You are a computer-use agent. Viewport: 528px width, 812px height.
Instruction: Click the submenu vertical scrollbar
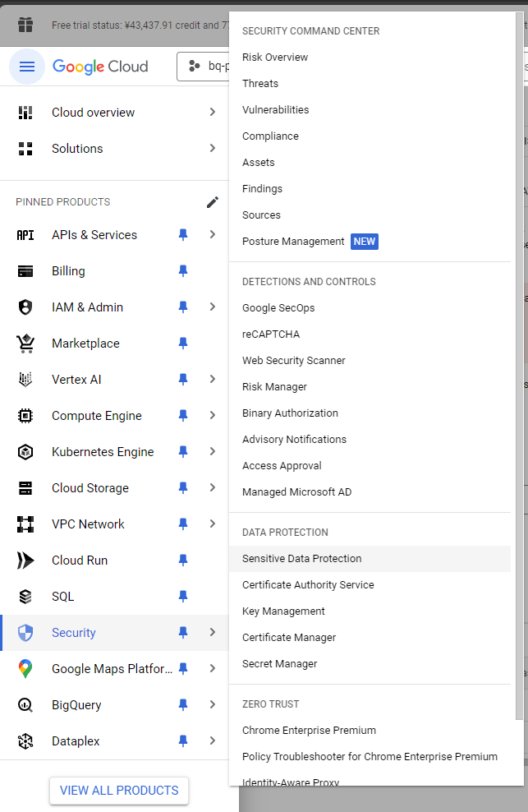[x=519, y=366]
